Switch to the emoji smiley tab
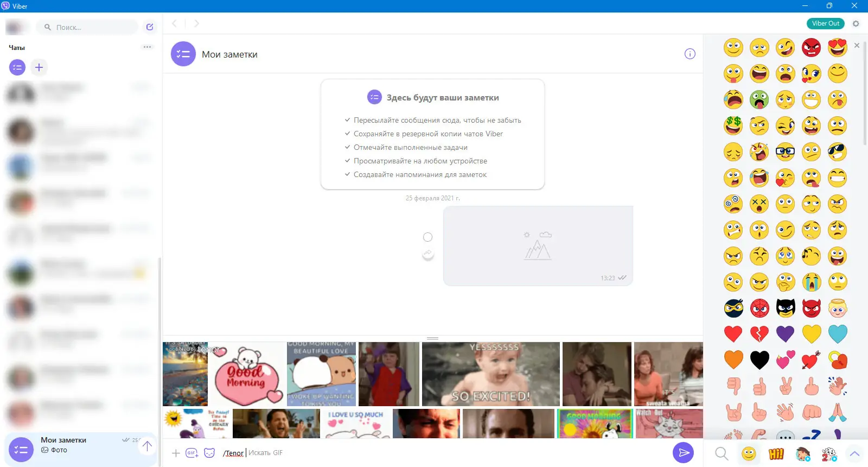 749,453
